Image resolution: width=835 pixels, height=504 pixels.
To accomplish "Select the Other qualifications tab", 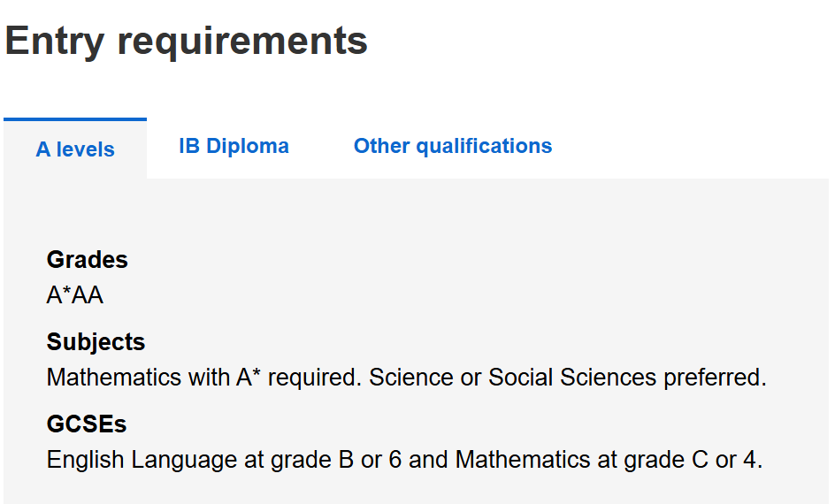I will point(453,146).
